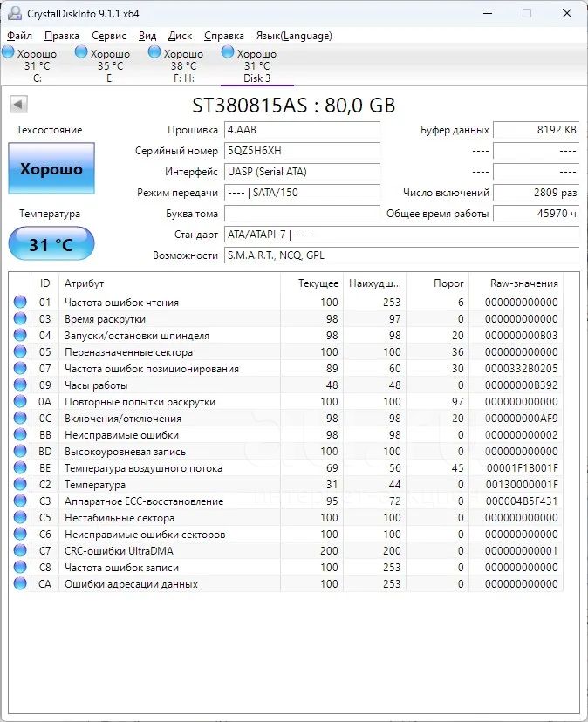
Task: Click the empty Буква тома field
Action: pyautogui.click(x=303, y=214)
